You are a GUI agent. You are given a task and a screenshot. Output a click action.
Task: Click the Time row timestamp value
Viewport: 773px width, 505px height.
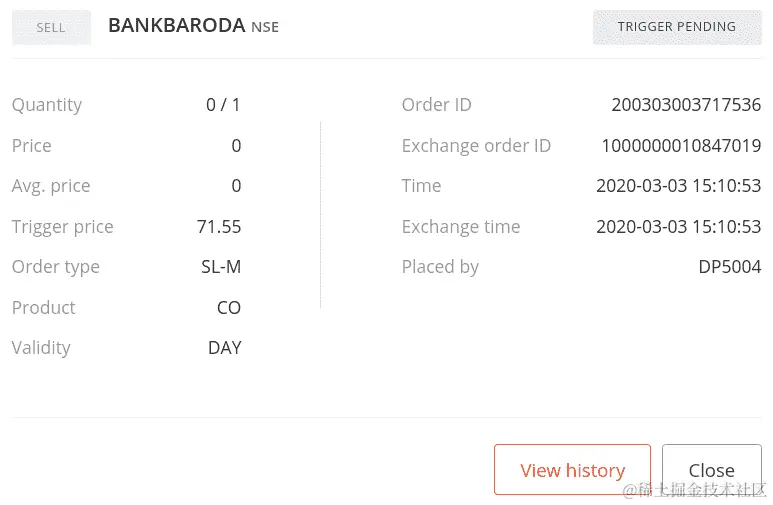678,186
